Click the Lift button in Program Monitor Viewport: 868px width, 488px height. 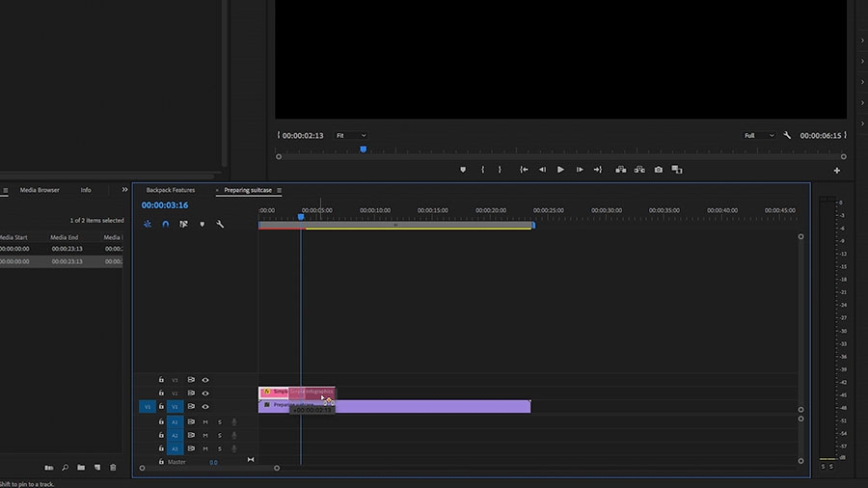click(x=620, y=170)
